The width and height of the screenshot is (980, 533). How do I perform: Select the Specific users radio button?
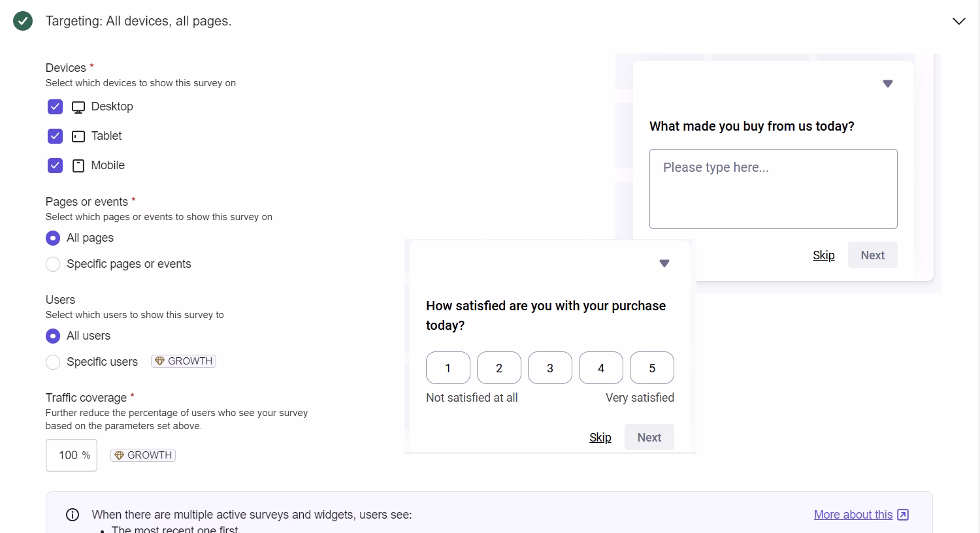coord(53,362)
